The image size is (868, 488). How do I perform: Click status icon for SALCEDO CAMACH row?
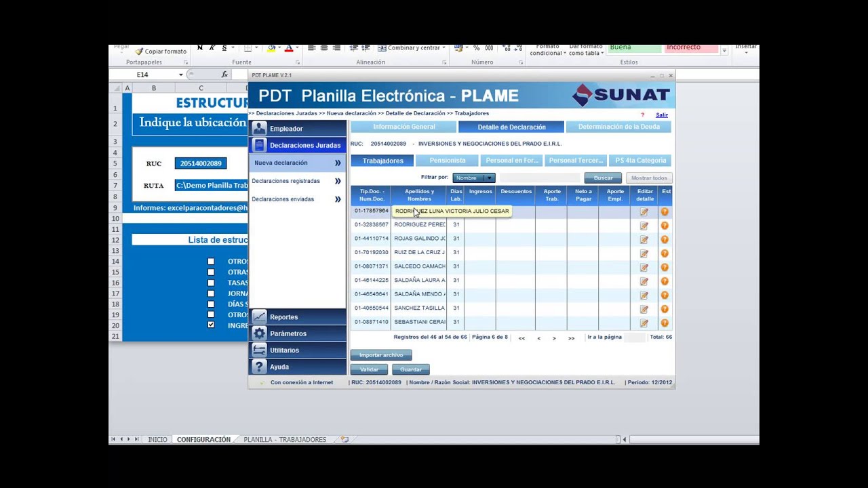(665, 268)
